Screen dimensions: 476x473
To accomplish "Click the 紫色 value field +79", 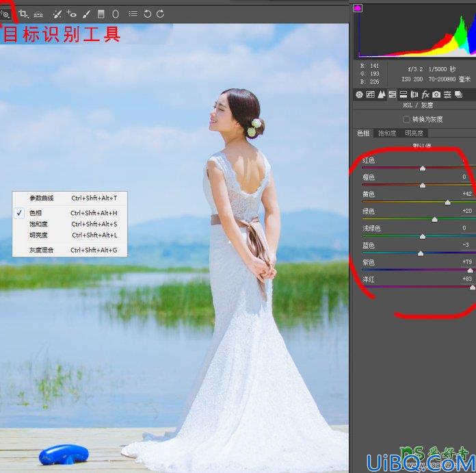I will [x=467, y=262].
